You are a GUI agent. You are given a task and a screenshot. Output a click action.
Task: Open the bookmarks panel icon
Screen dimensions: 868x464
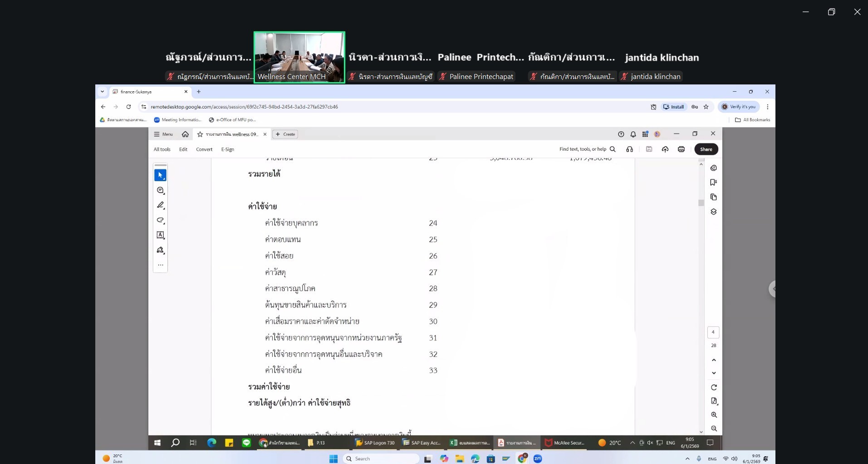point(713,183)
